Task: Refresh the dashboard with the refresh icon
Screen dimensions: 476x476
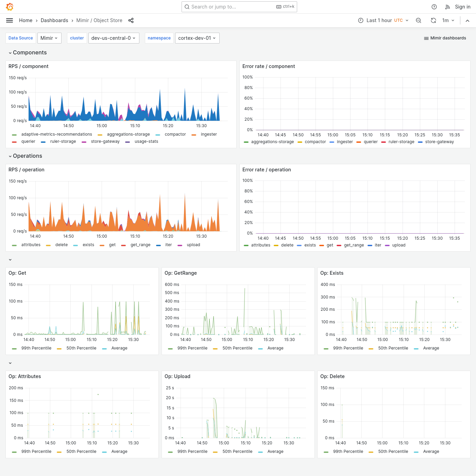Action: point(433,20)
